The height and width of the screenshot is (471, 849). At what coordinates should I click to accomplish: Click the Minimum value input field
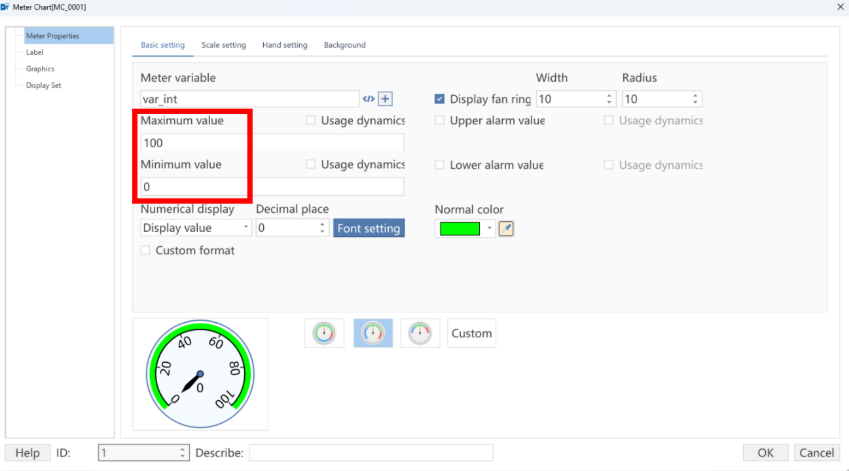pos(272,187)
